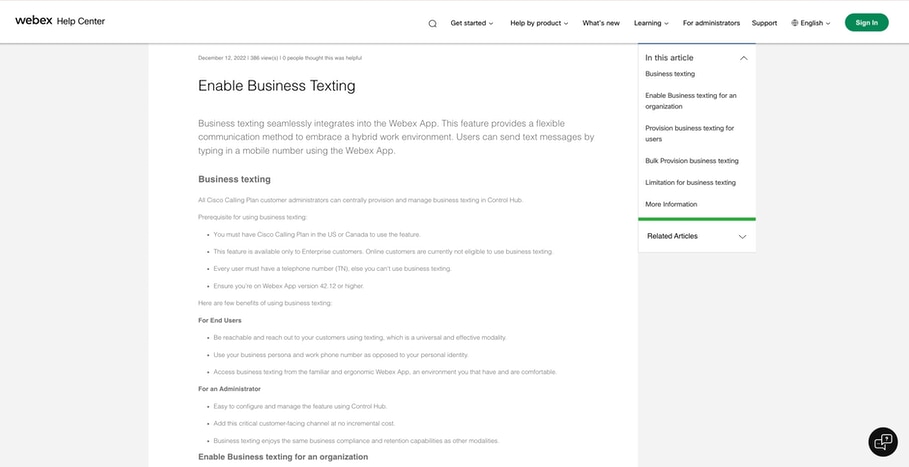Jump to Limitation for business texting
This screenshot has height=467, width=909.
point(690,183)
